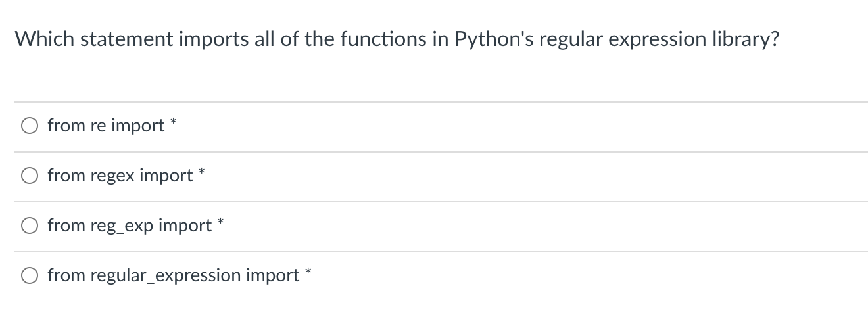
Task: Click the asterisk after 'from regex import'
Action: [x=203, y=172]
